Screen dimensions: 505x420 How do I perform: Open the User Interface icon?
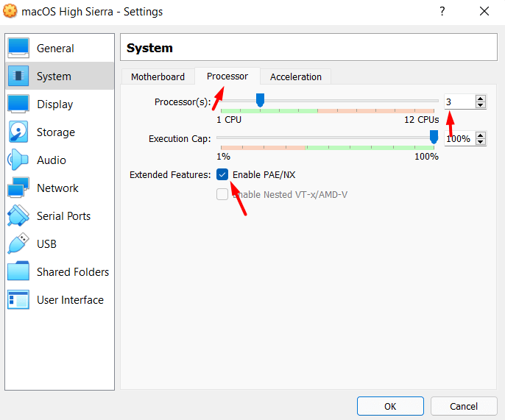[x=18, y=299]
